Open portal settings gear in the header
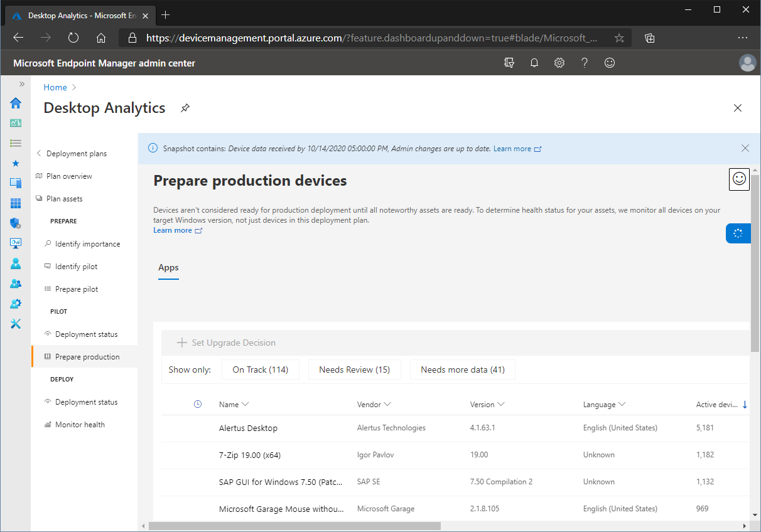761x532 pixels. point(559,63)
